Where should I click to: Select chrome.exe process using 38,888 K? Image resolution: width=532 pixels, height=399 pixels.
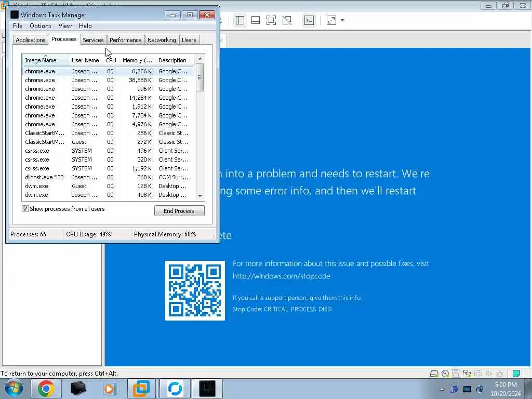point(109,80)
